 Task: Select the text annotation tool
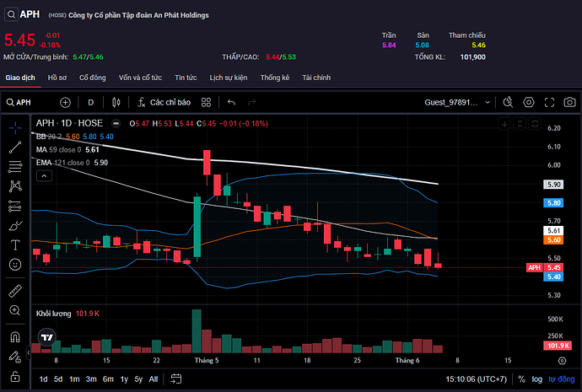click(x=15, y=245)
